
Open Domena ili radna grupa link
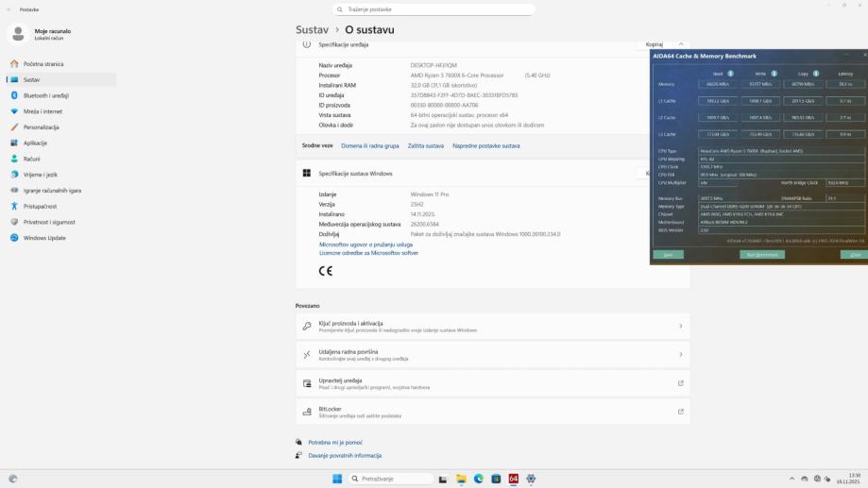click(370, 146)
